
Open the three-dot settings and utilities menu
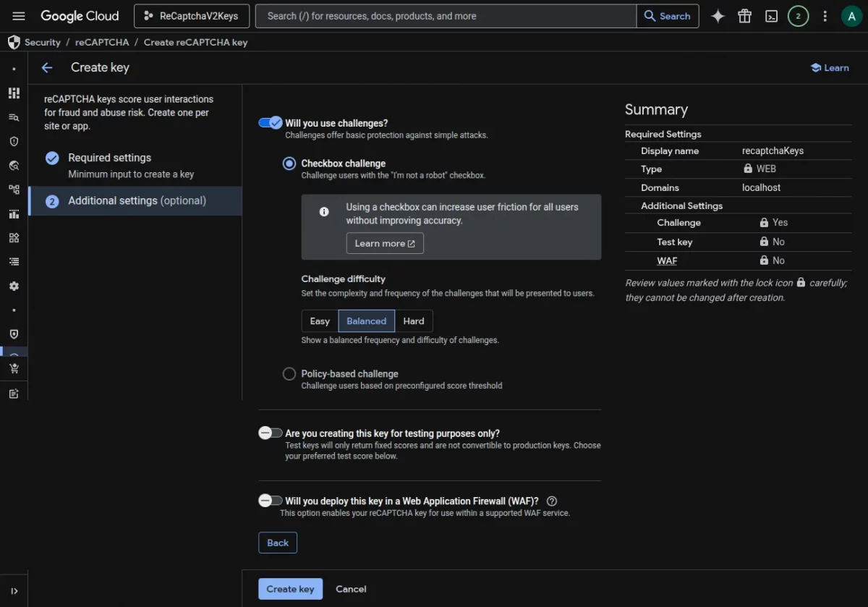click(x=825, y=16)
